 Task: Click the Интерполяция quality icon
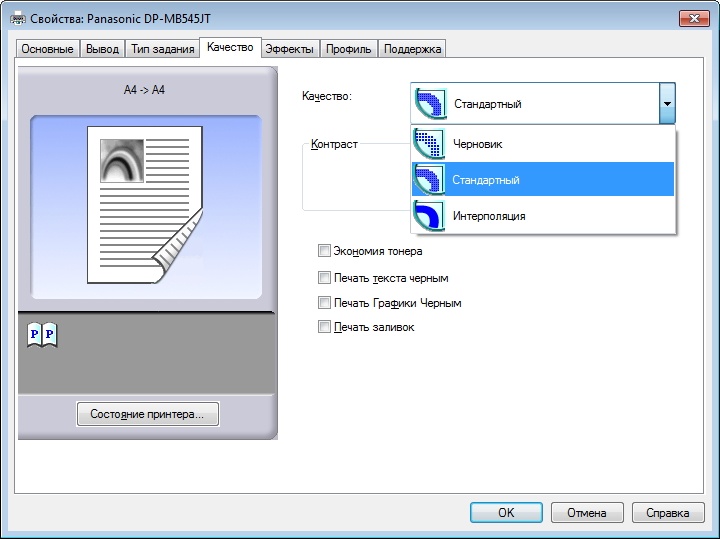click(429, 215)
